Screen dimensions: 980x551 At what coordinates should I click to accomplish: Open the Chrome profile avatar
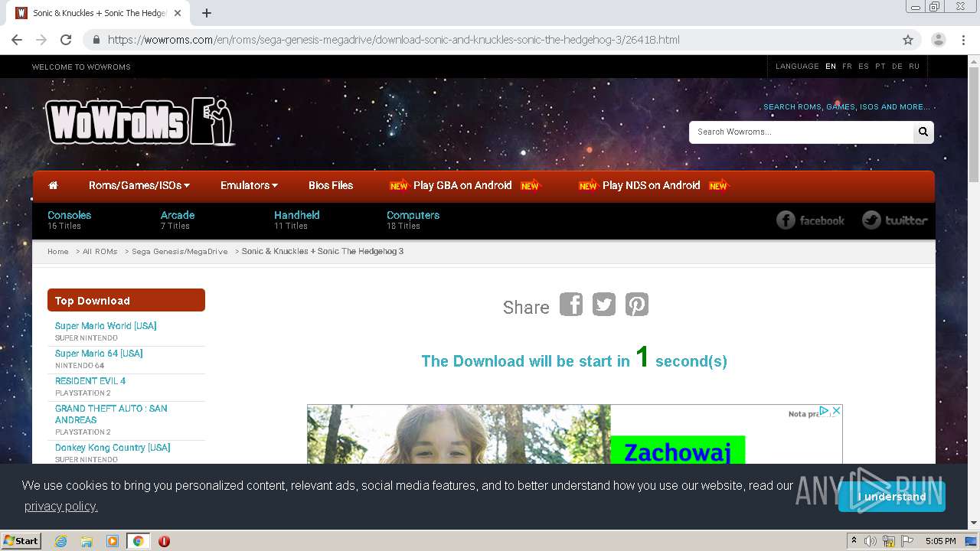tap(939, 40)
